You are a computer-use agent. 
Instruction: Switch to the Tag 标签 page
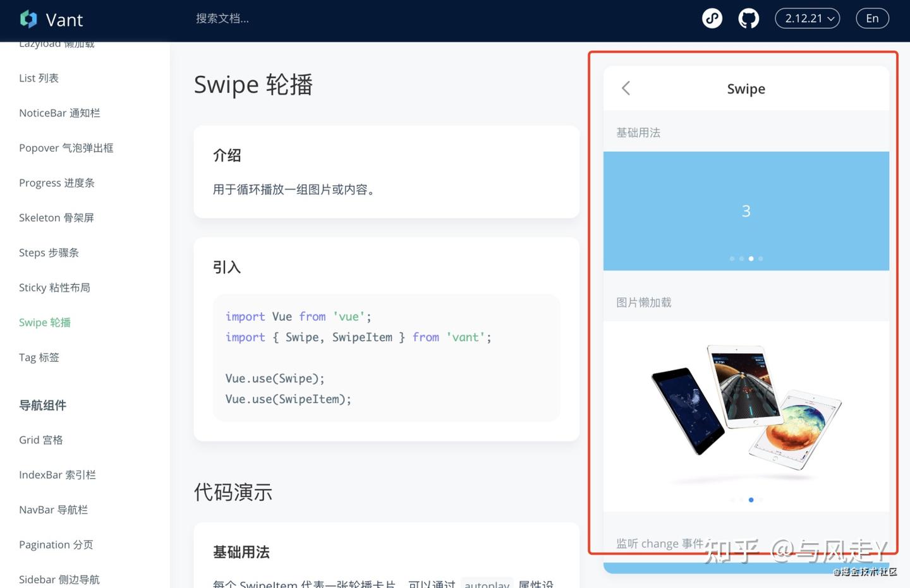click(39, 357)
